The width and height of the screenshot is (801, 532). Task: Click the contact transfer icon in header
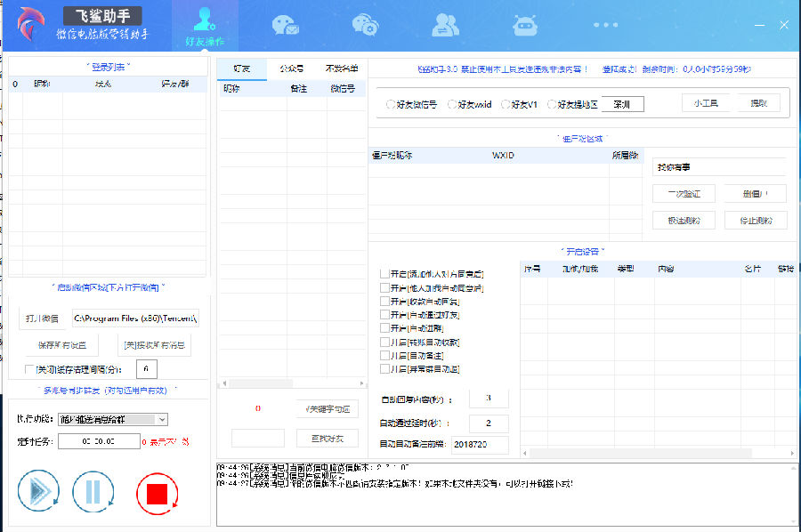(445, 26)
